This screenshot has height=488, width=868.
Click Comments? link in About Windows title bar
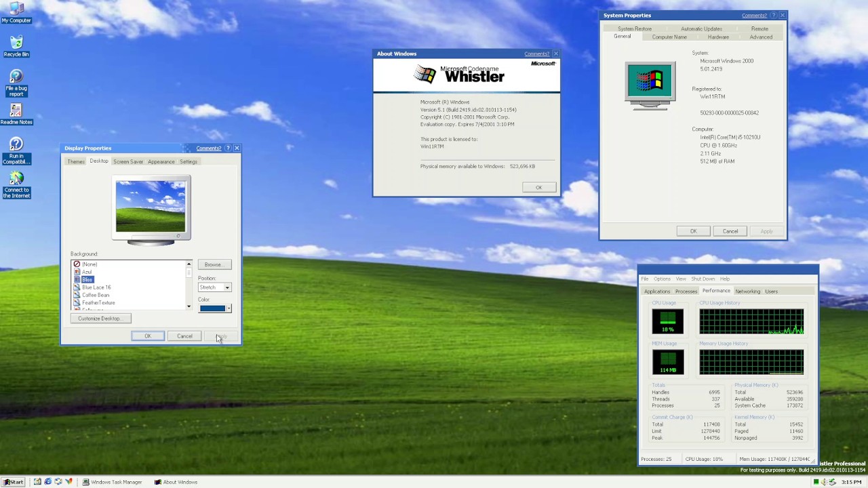point(536,54)
